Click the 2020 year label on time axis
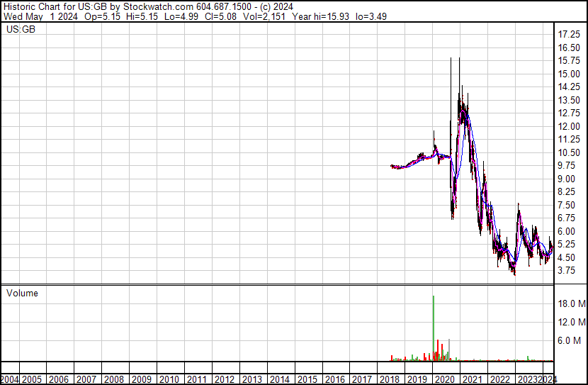The image size is (588, 385). coord(445,379)
